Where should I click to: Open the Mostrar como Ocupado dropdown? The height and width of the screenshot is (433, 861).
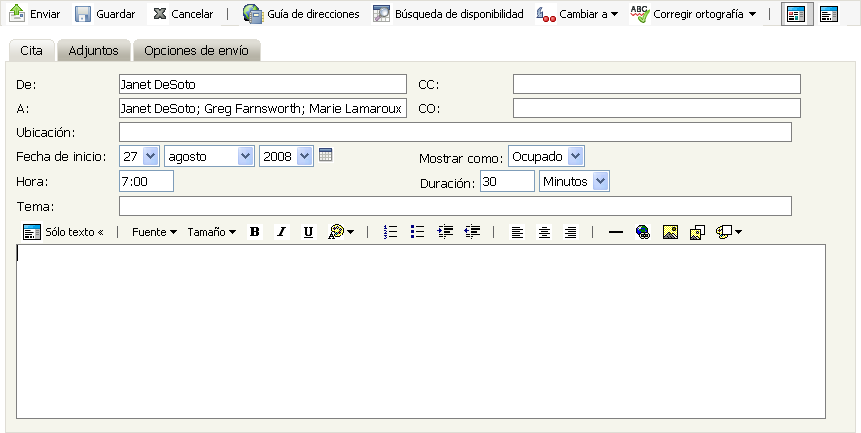point(546,156)
